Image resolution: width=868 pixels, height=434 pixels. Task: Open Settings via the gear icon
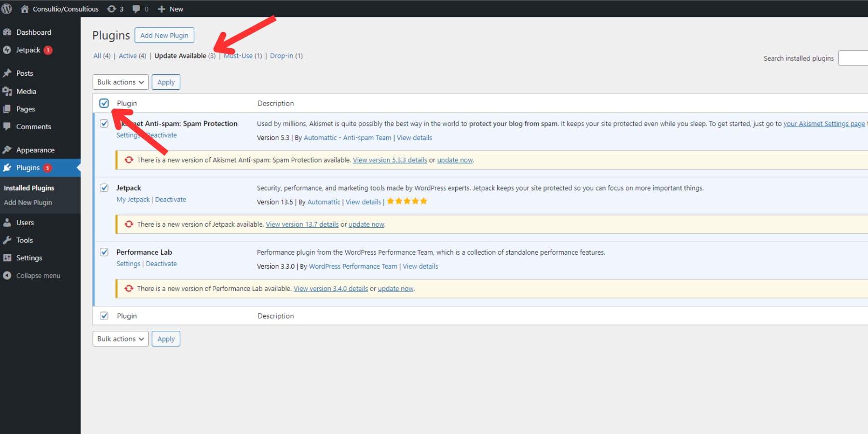coord(8,258)
